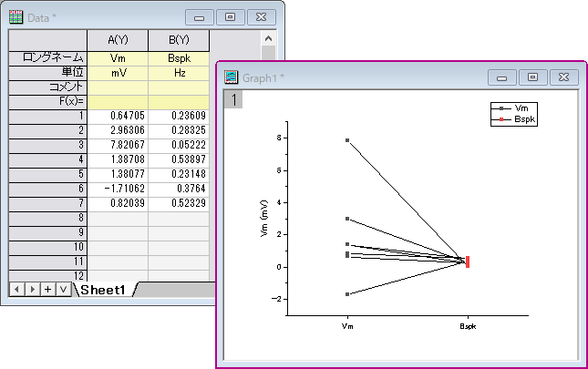The height and width of the screenshot is (369, 588).
Task: Click the Data workbook window icon
Action: click(15, 17)
